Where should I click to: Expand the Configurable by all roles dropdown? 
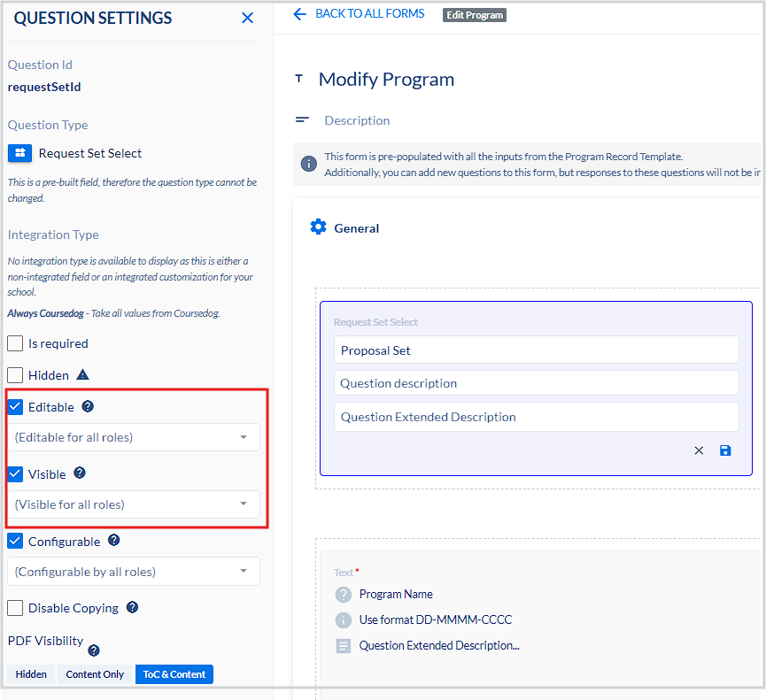tap(133, 572)
